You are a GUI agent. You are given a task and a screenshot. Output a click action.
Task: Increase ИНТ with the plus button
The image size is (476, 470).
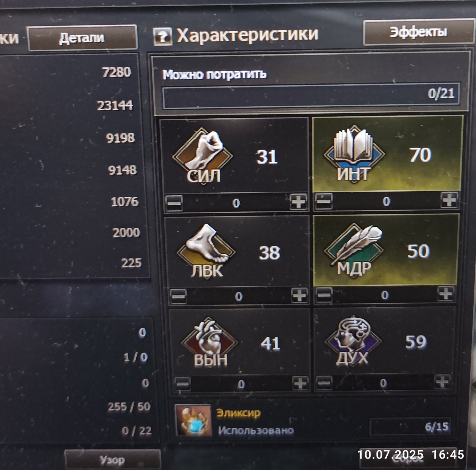(449, 199)
